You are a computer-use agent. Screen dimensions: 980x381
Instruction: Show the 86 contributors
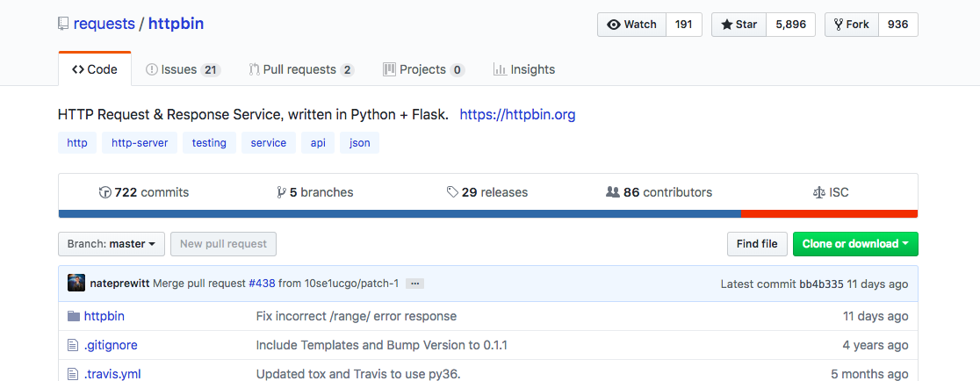click(659, 192)
